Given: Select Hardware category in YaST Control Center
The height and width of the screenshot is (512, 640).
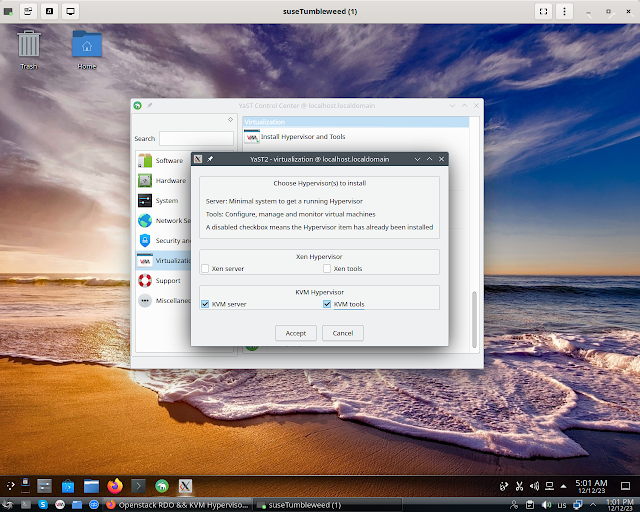Looking at the screenshot, I should click(x=163, y=180).
